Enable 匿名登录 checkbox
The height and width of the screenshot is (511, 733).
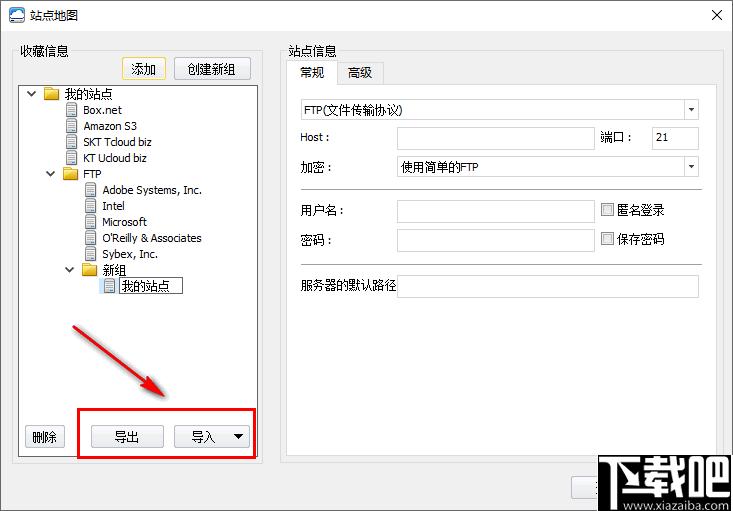pyautogui.click(x=607, y=209)
